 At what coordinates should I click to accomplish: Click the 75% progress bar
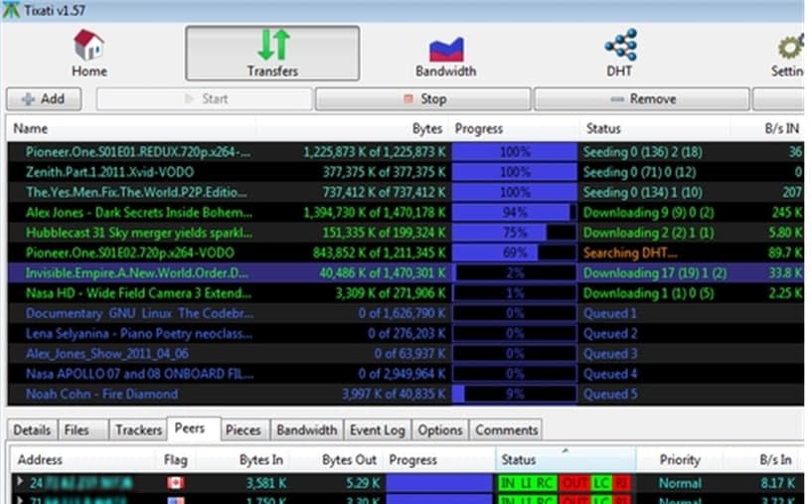[x=514, y=233]
